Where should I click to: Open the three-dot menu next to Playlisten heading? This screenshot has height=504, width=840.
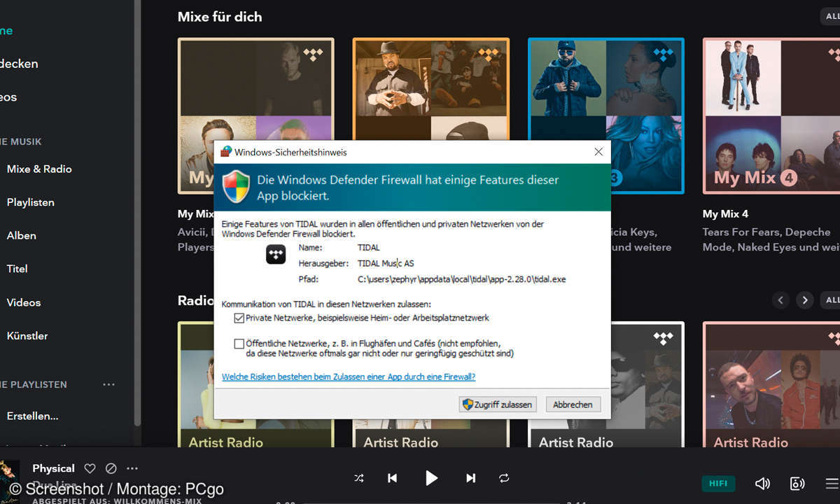click(x=108, y=384)
